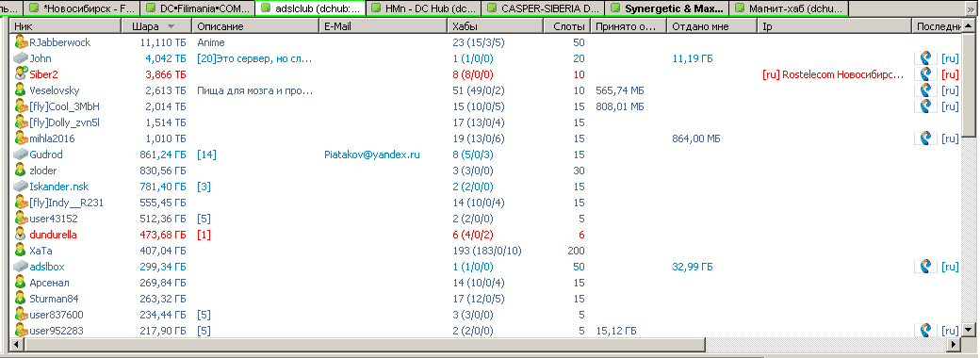Image resolution: width=980 pixels, height=358 pixels.
Task: Click received value 808,01 МБ
Action: 620,106
